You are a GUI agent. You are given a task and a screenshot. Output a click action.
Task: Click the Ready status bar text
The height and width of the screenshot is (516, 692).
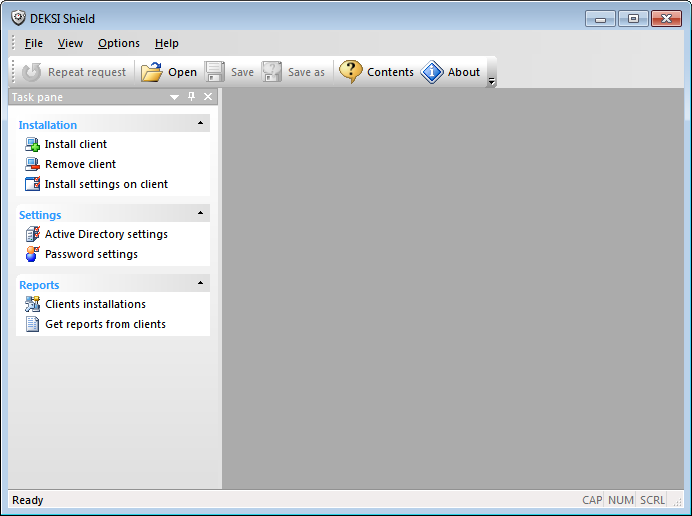point(27,500)
